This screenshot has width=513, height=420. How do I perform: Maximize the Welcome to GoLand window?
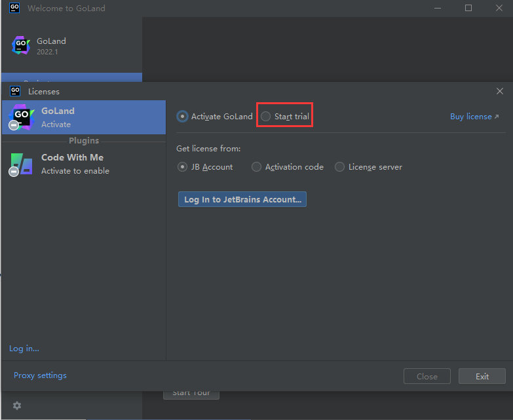(468, 8)
